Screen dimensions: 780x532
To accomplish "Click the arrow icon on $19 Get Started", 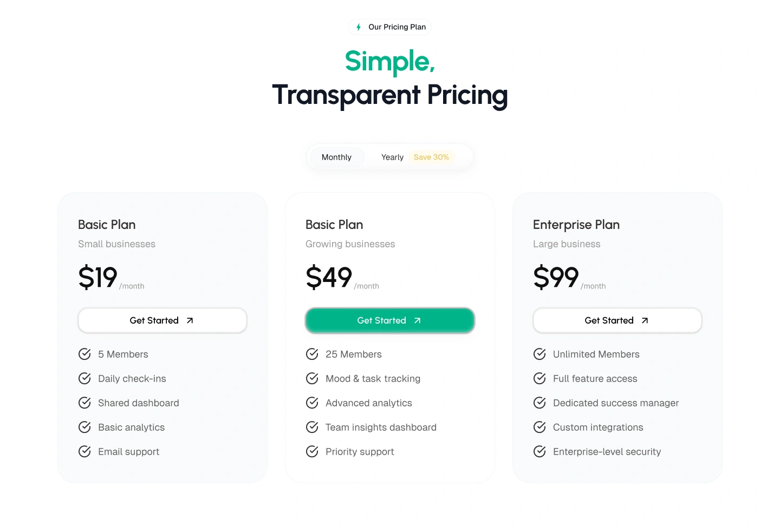I will [190, 320].
